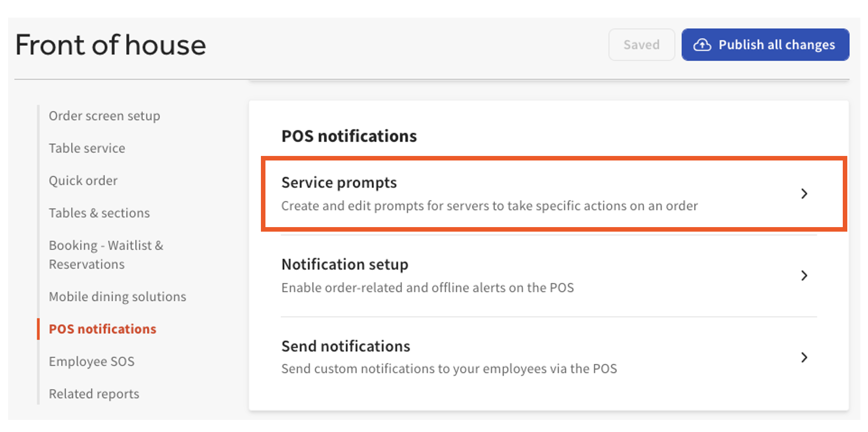Screen dimensions: 868x432
Task: Click the cloud upload icon on Publish button
Action: tap(703, 44)
